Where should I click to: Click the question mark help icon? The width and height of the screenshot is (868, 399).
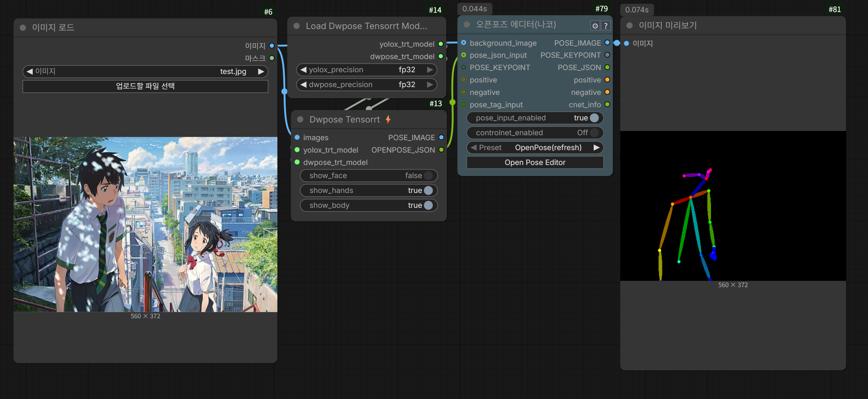(606, 26)
